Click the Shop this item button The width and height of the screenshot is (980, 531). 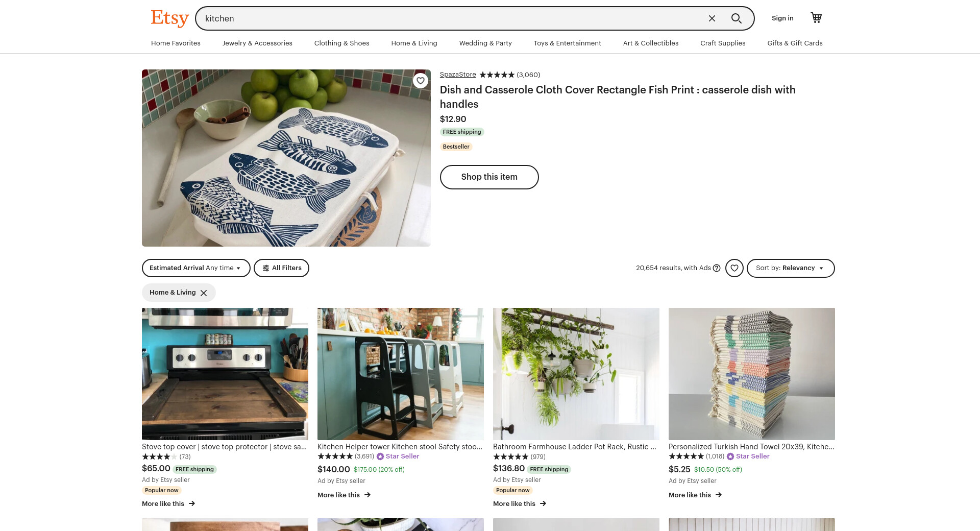(x=489, y=177)
